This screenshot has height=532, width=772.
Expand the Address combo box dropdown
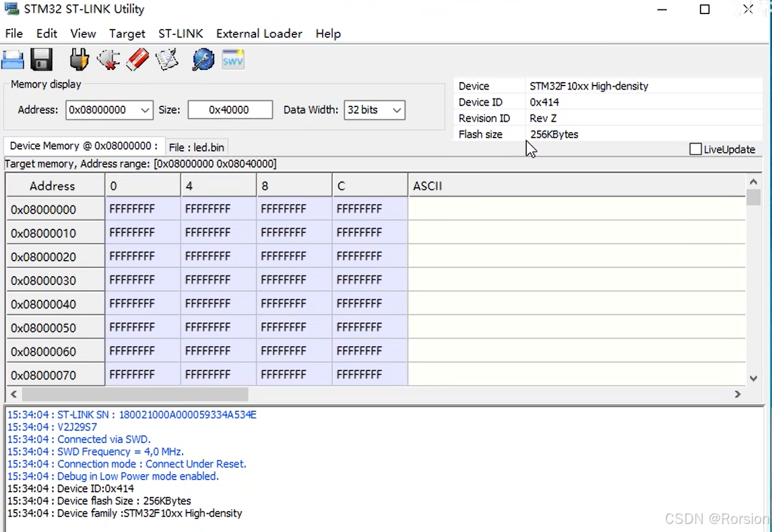[x=145, y=110]
